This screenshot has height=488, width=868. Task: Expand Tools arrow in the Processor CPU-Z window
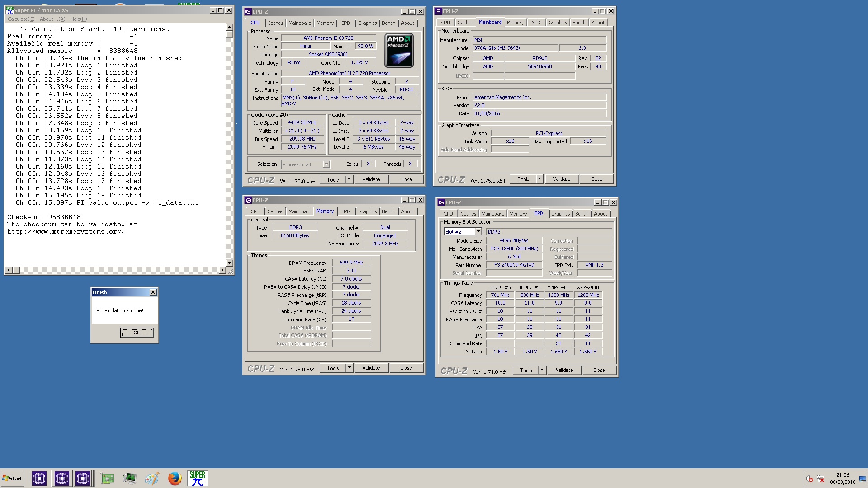349,180
